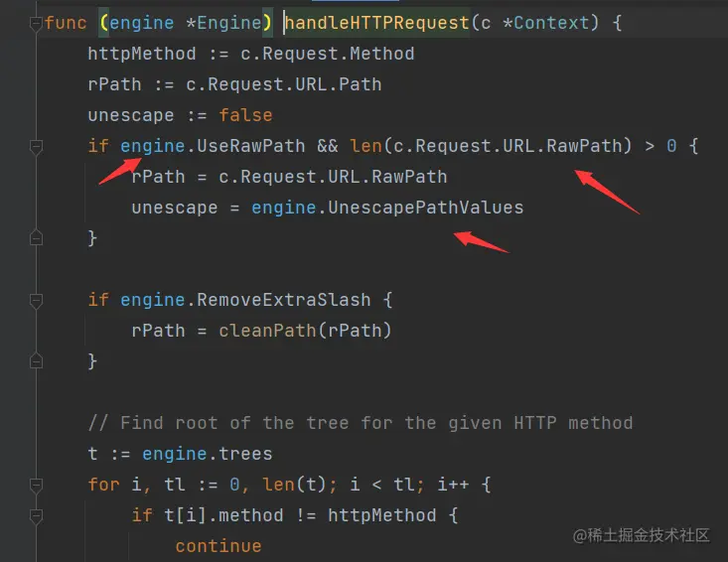Click the *Context parameter type
This screenshot has height=562, width=728.
pyautogui.click(x=546, y=23)
